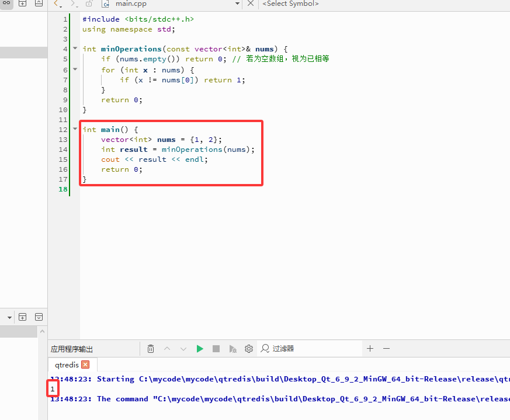Click the link-with-editor icon at top left
Viewport: 510px width, 420px height.
pos(8,3)
